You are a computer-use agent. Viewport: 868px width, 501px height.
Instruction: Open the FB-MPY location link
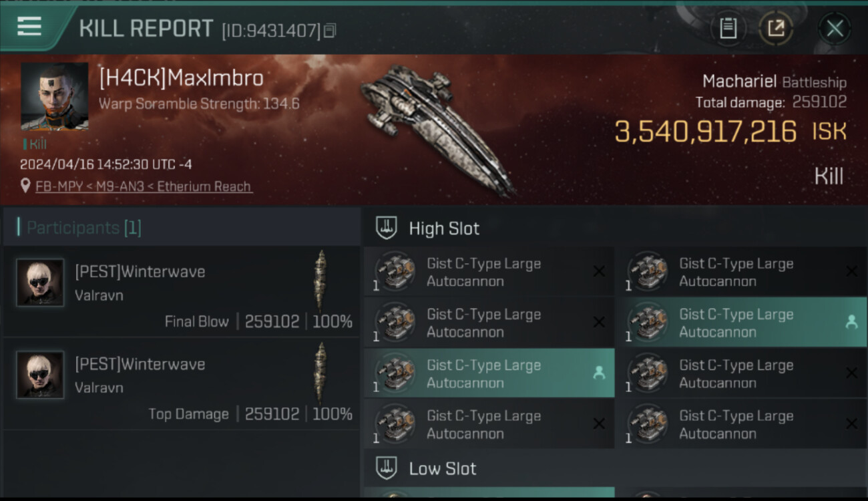pyautogui.click(x=143, y=186)
